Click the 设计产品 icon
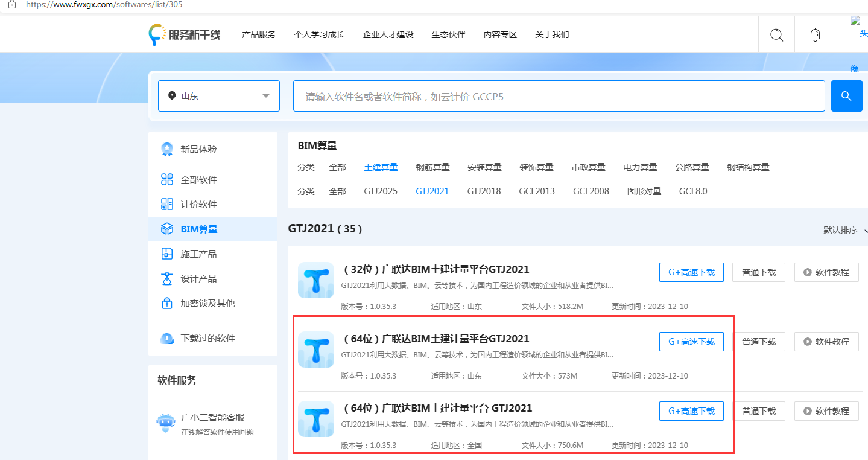Screen dimensions: 868x460 [x=167, y=278]
